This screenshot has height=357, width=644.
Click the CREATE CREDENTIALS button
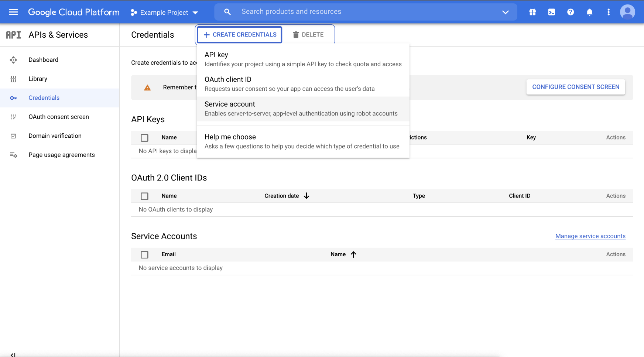(240, 35)
